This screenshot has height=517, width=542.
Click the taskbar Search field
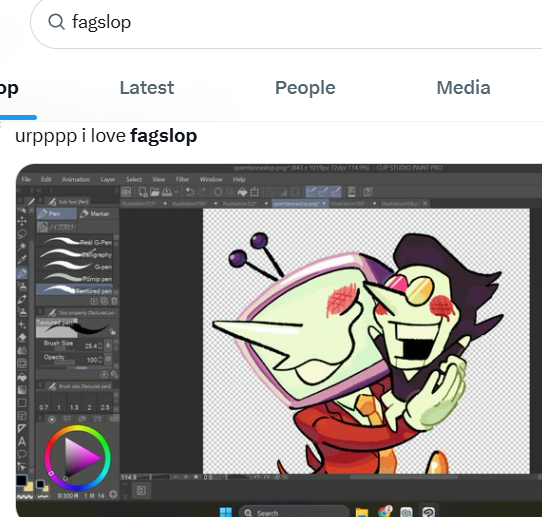pos(294,513)
